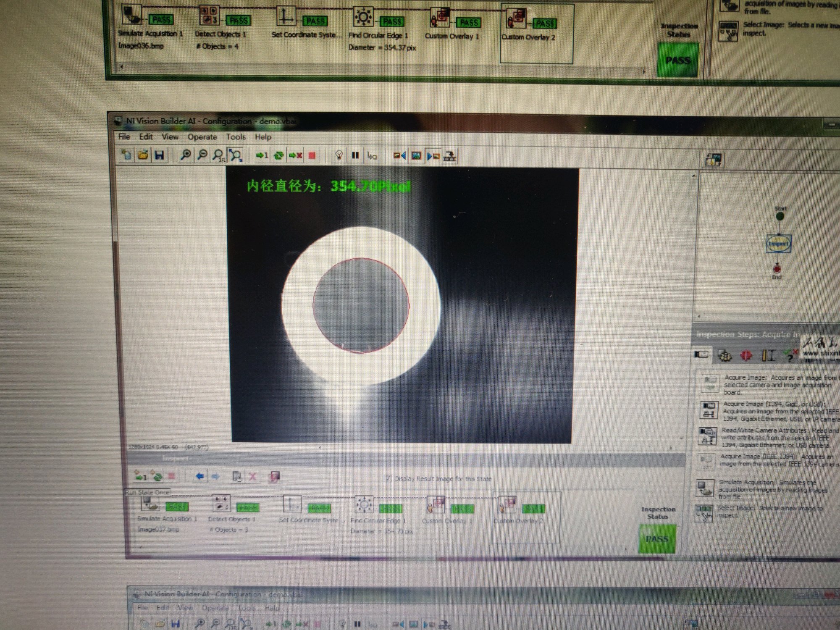Screen dimensions: 840x630
Task: Click the Save icon in the middle window toolbar
Action: (159, 155)
